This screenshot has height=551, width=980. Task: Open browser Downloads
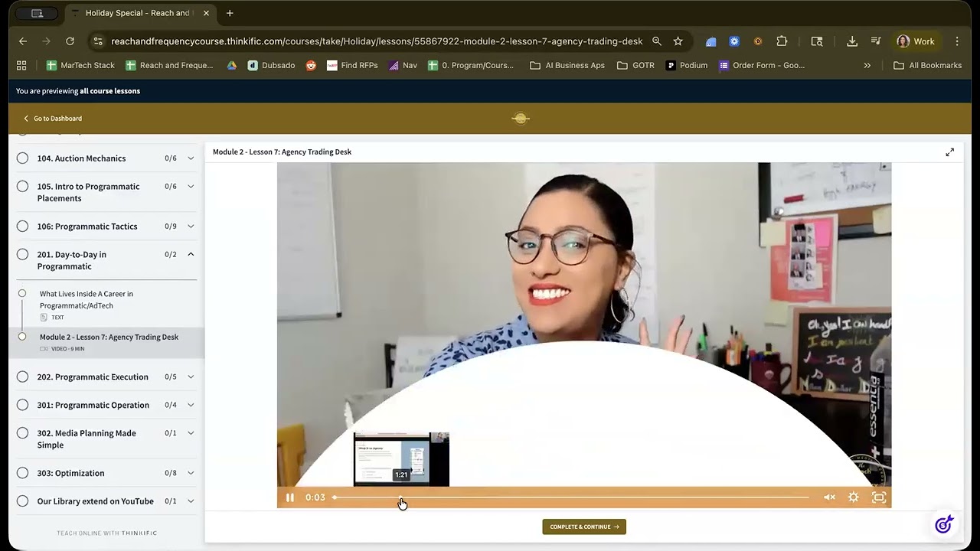(852, 41)
